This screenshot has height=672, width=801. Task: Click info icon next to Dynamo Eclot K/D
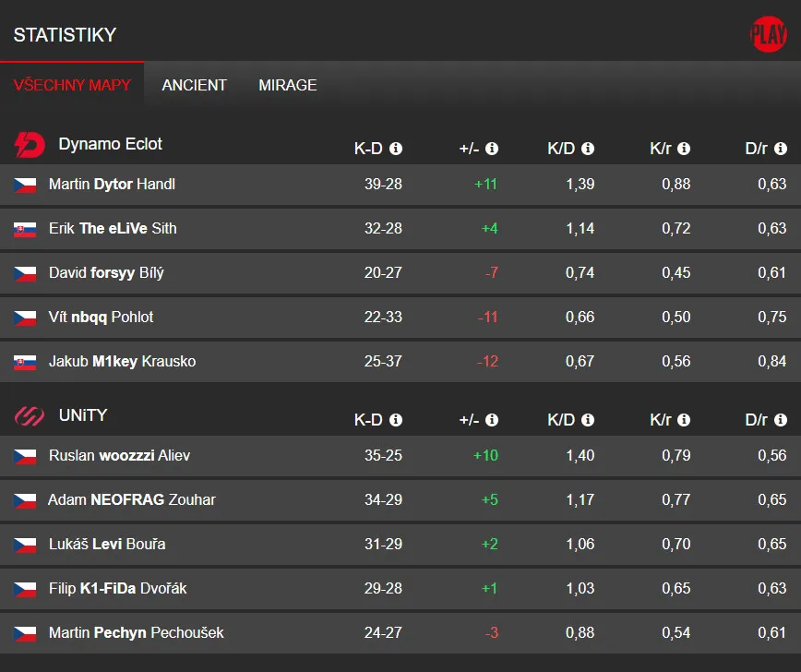(x=588, y=149)
